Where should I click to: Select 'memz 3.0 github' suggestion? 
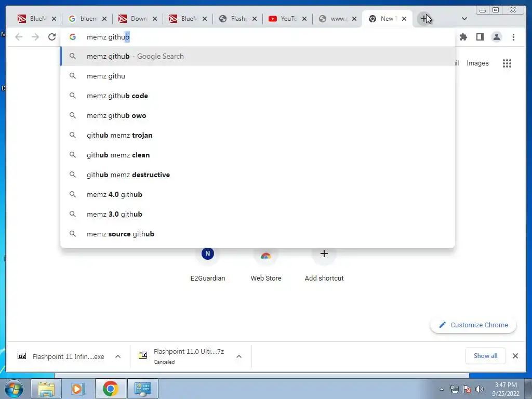click(258, 214)
